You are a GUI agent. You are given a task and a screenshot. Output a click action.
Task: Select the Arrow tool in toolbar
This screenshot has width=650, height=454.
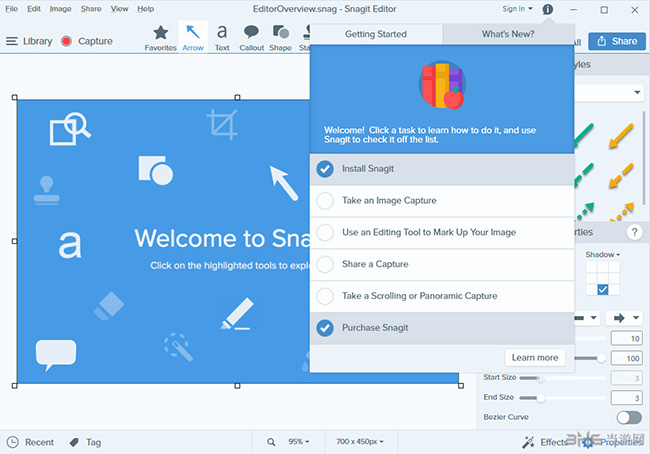click(x=193, y=37)
